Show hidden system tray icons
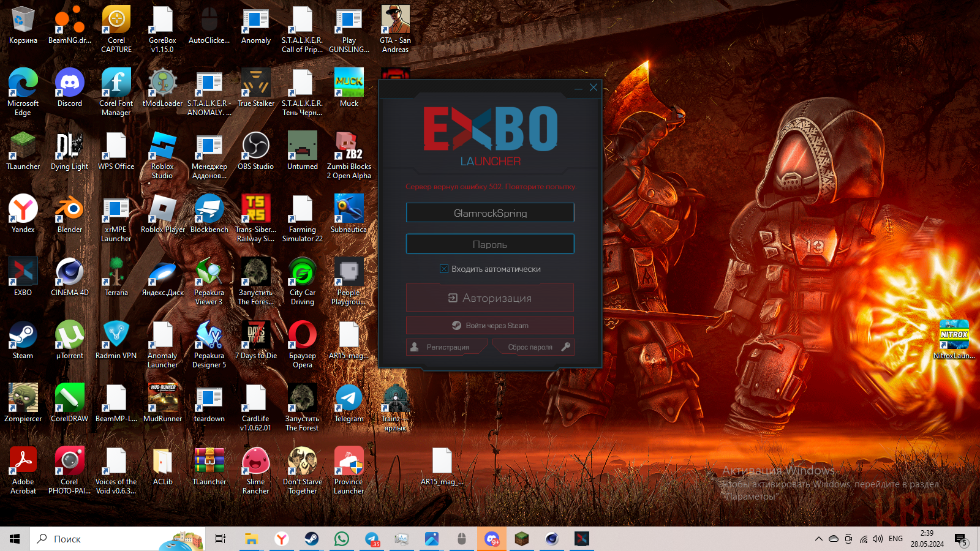The height and width of the screenshot is (551, 980). point(818,539)
